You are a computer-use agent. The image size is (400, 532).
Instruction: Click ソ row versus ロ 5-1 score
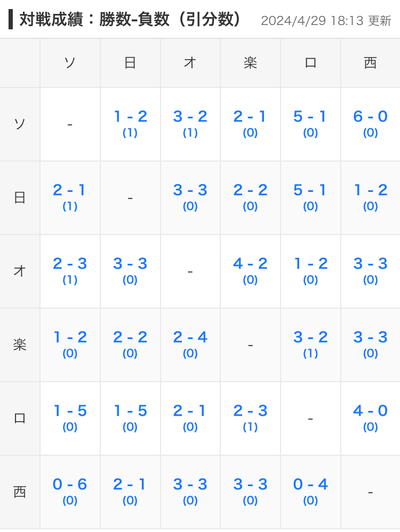310,117
